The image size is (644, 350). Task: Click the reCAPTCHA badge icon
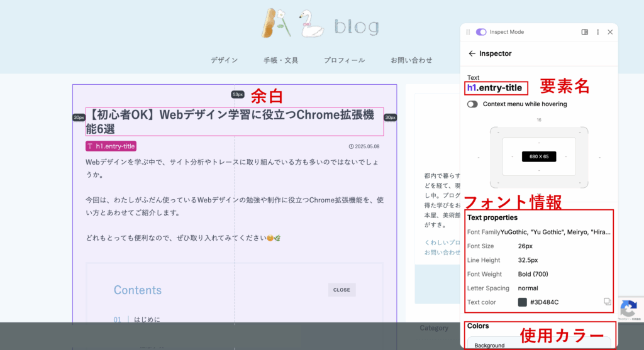point(629,309)
